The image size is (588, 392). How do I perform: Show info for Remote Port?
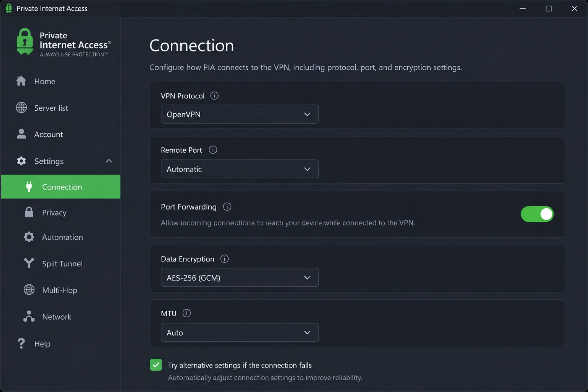[213, 150]
